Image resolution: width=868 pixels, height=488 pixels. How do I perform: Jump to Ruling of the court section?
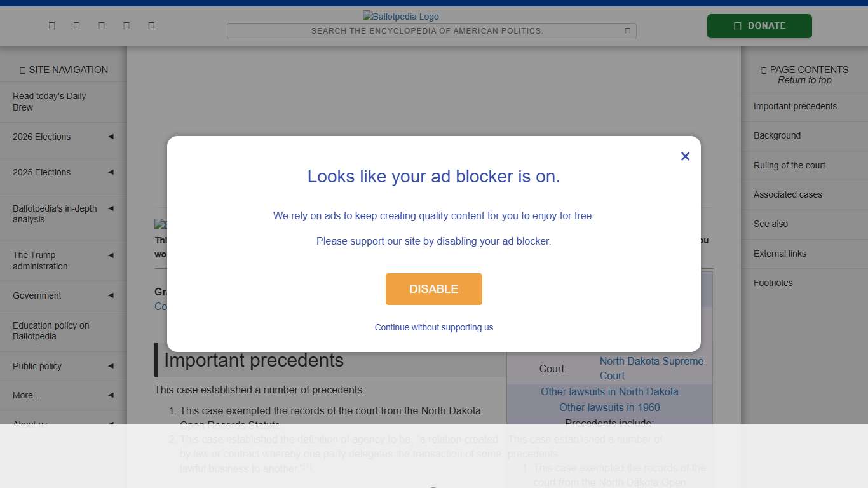pyautogui.click(x=789, y=165)
